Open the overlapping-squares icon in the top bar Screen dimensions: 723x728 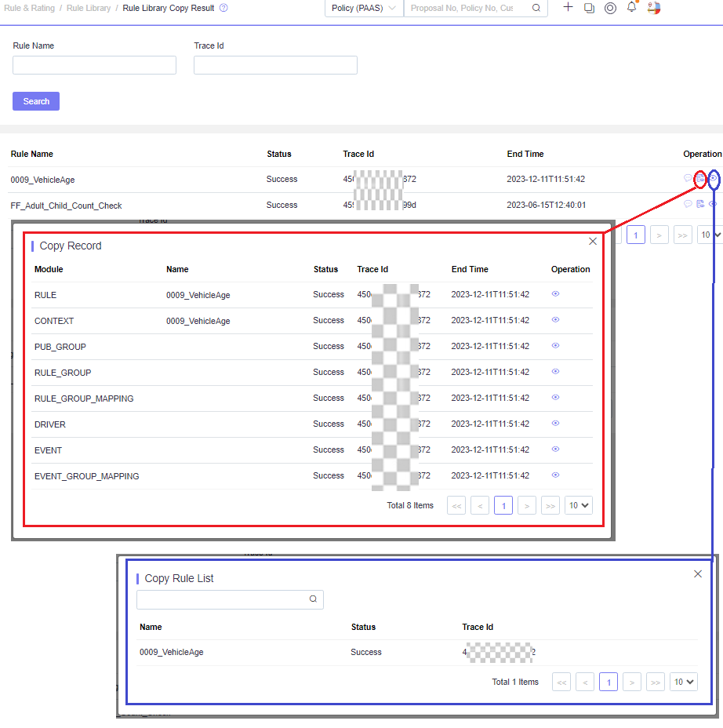(589, 8)
